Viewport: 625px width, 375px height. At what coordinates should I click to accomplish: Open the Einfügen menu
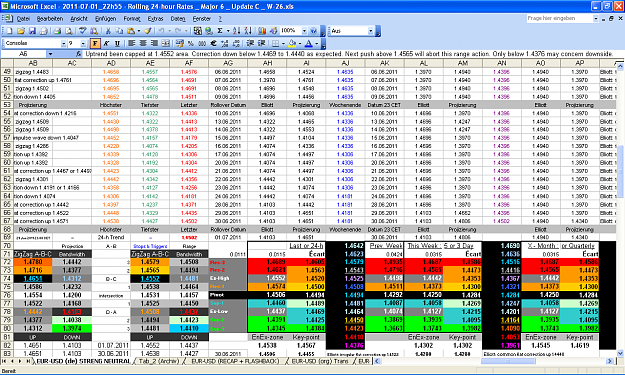[x=106, y=18]
